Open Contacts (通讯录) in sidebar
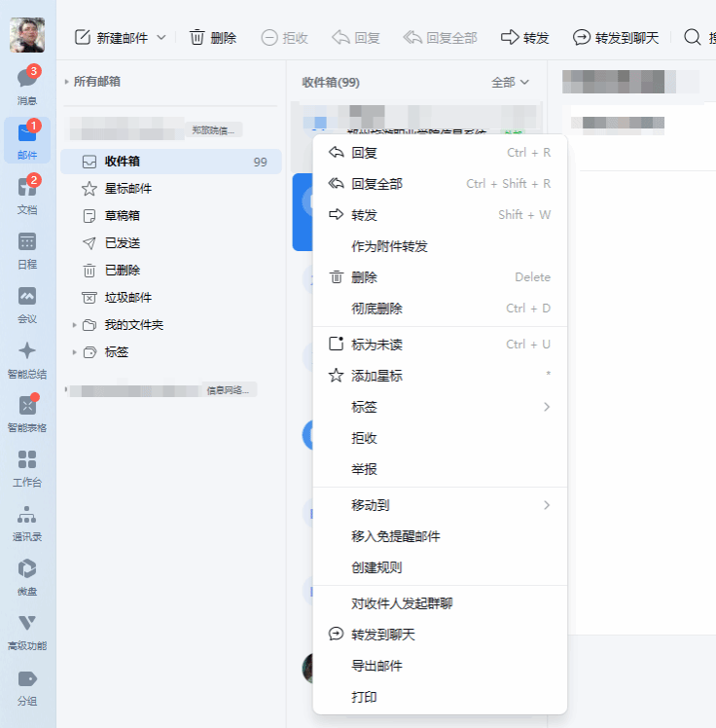 [x=27, y=519]
